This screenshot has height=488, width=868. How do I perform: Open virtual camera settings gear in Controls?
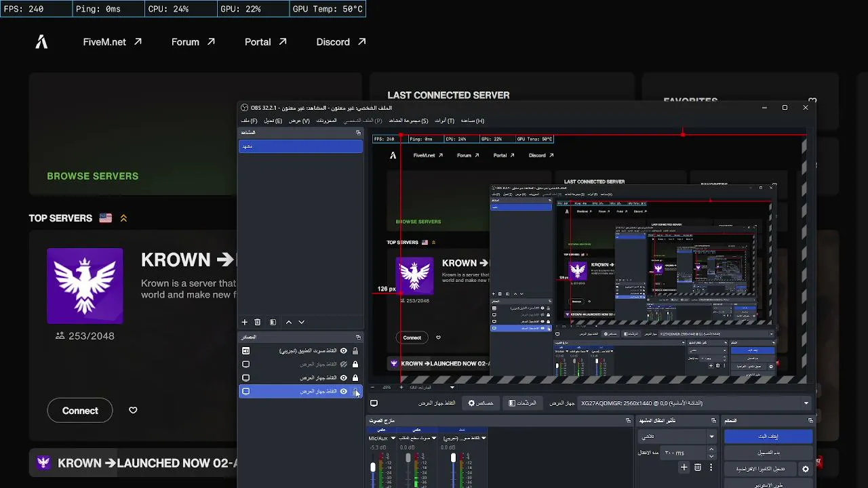tap(806, 469)
